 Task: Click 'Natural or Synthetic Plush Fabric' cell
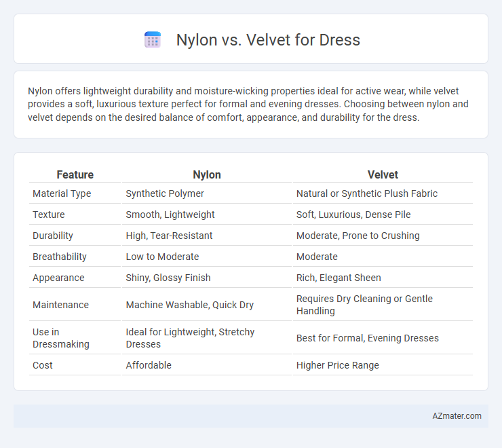367,193
